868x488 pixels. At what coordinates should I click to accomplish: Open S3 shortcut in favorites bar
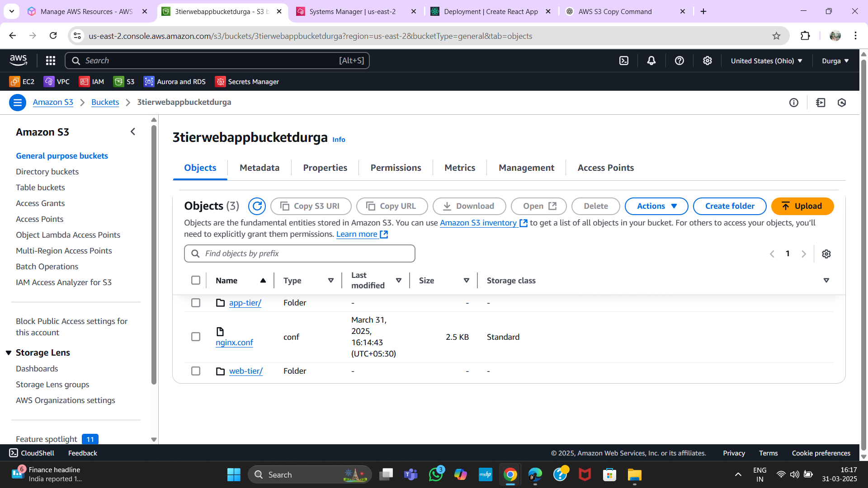tap(124, 82)
